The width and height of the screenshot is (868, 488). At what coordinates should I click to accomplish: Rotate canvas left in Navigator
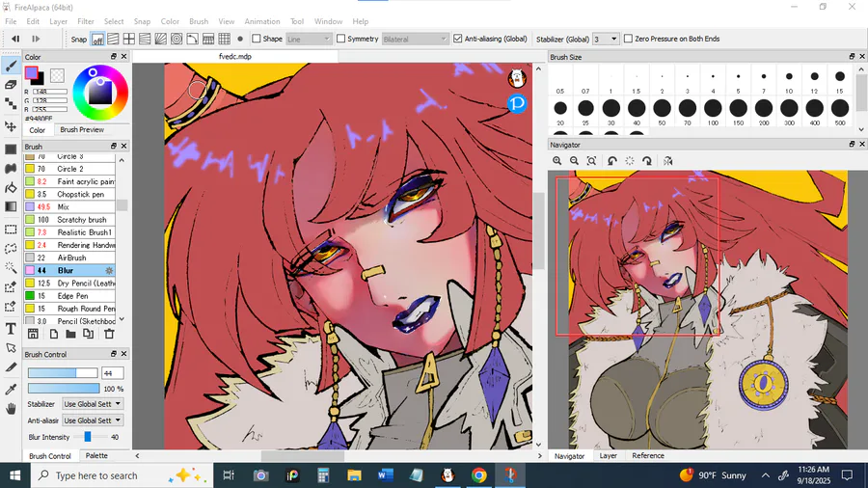click(x=611, y=160)
